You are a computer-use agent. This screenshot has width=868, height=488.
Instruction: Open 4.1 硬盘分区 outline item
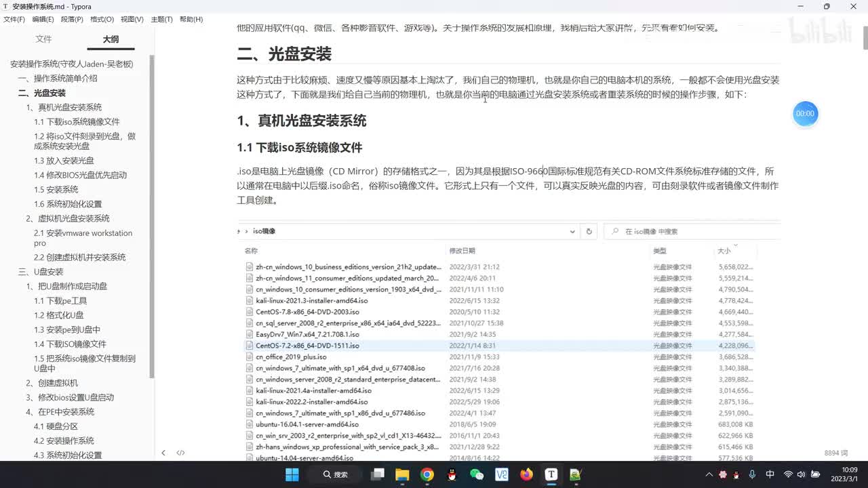click(56, 426)
